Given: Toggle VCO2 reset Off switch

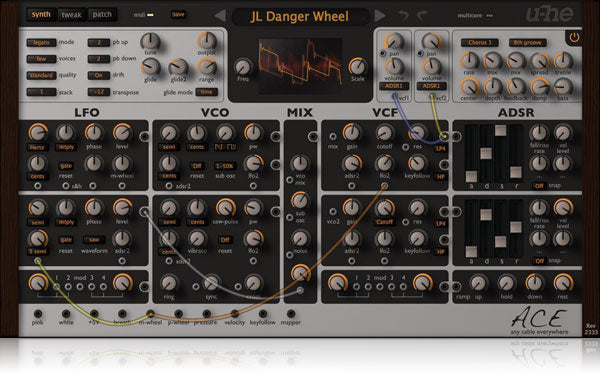Looking at the screenshot, I should (x=225, y=240).
